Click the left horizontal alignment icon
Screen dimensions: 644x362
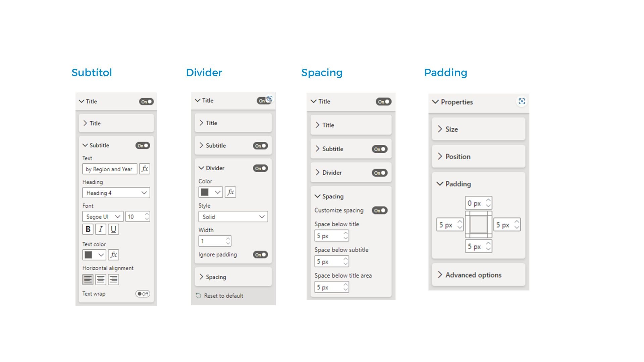(x=88, y=279)
